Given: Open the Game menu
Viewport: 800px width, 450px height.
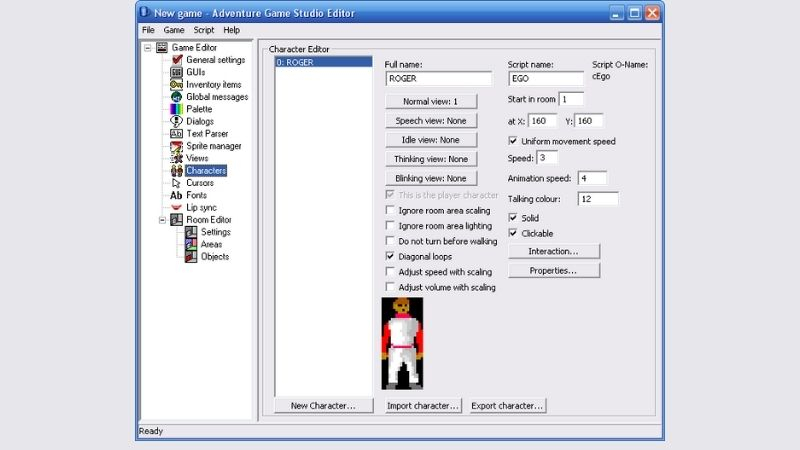Looking at the screenshot, I should (174, 30).
